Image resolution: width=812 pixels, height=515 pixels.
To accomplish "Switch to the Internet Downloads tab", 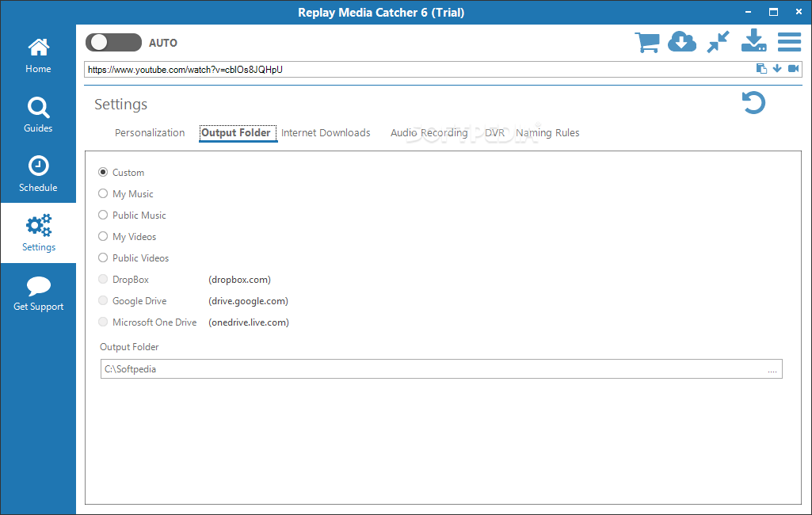I will [x=326, y=132].
